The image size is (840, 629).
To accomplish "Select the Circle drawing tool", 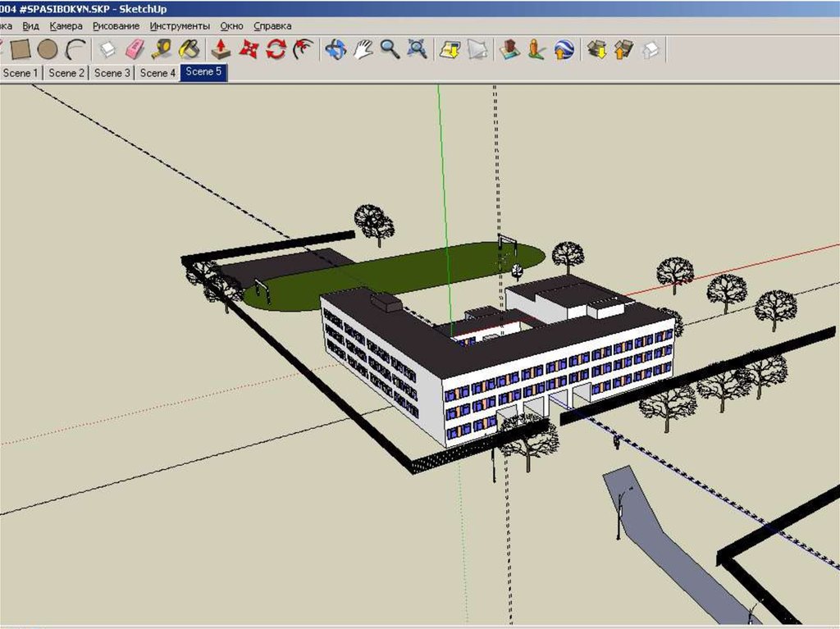I will coord(48,49).
